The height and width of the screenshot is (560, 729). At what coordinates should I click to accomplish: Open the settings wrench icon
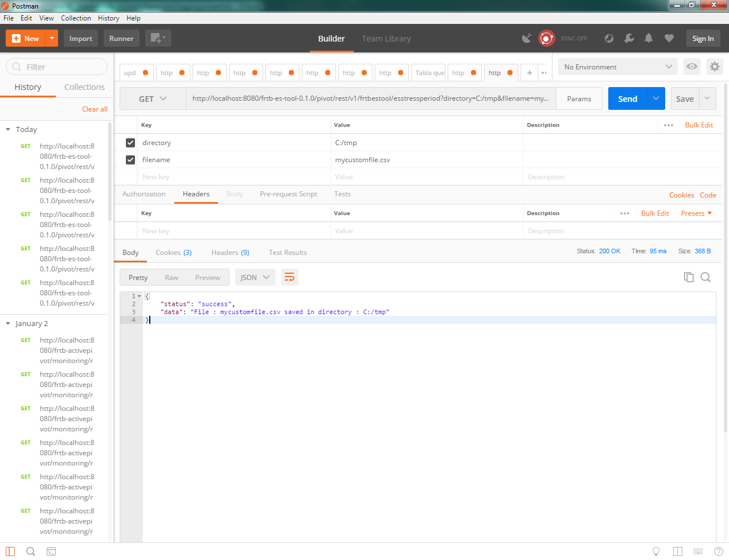tap(629, 38)
